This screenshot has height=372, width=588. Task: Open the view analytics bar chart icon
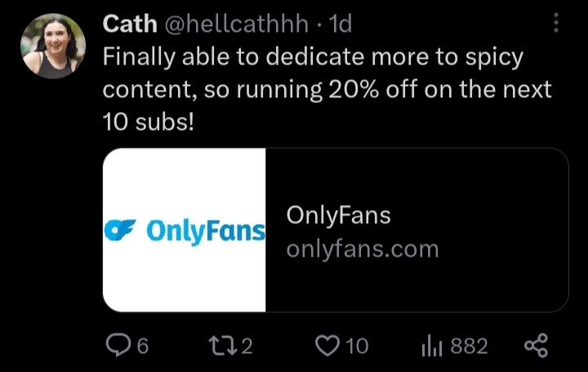(431, 347)
